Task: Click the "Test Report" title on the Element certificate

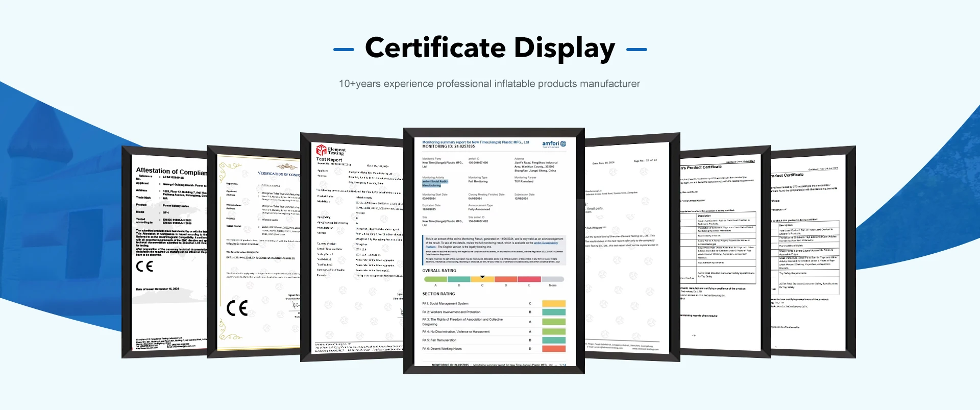Action: click(329, 159)
